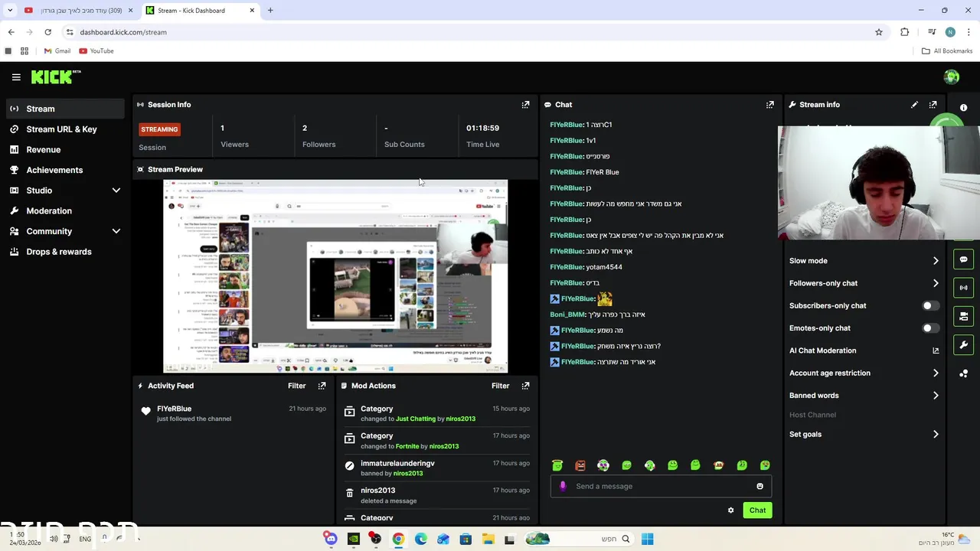The height and width of the screenshot is (551, 980).
Task: Toggle the wrench widget in right rail
Action: 963,344
